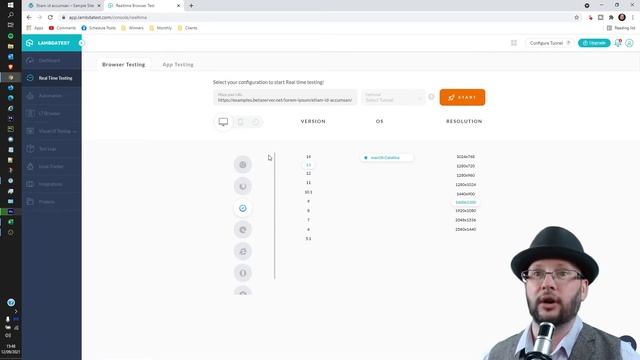640x360 pixels.
Task: Open the notifications bell
Action: (618, 43)
